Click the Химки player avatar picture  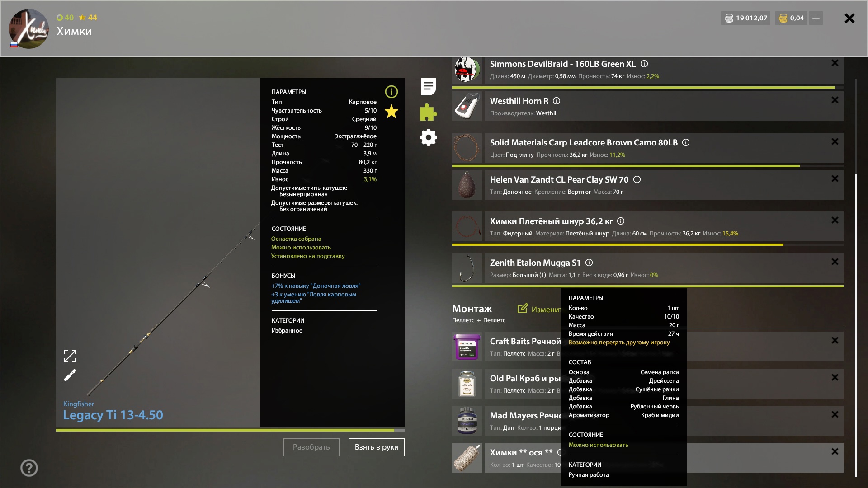point(29,29)
